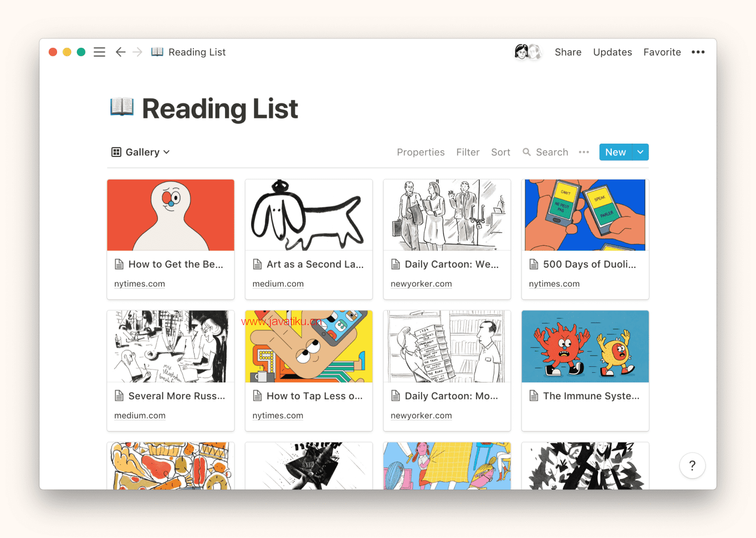The height and width of the screenshot is (538, 756).
Task: Open the Properties menu
Action: click(x=420, y=152)
